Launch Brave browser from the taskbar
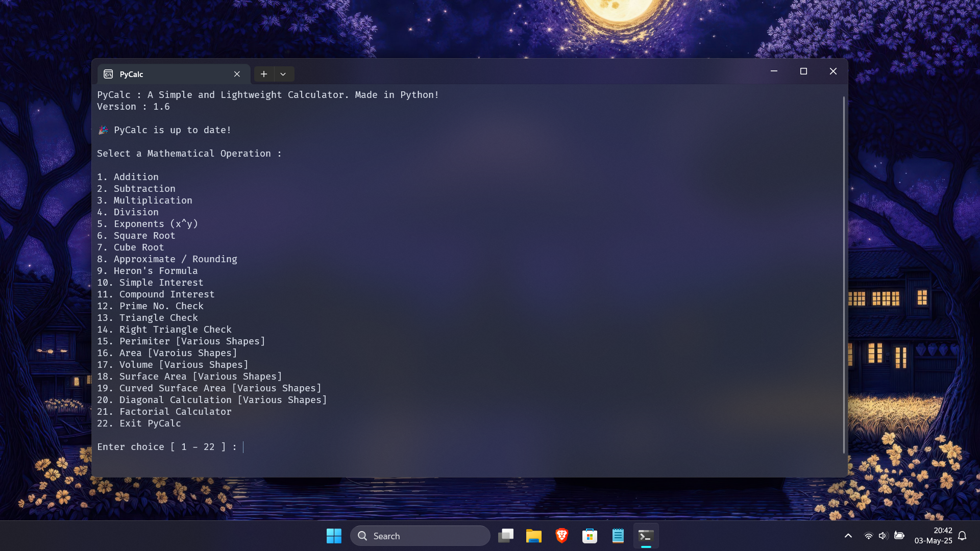 pos(562,536)
